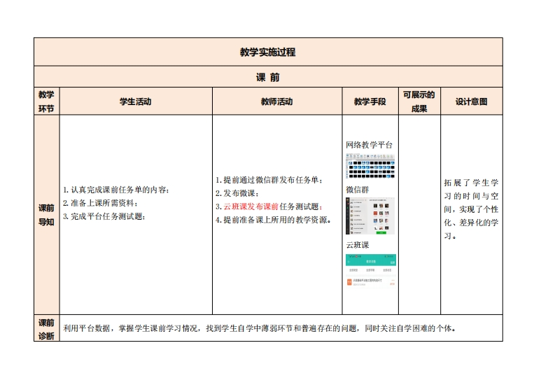Viewport: 555px width, 392px height.
Task: Click the 网络教学平台 screenshot thumbnail
Action: click(370, 166)
